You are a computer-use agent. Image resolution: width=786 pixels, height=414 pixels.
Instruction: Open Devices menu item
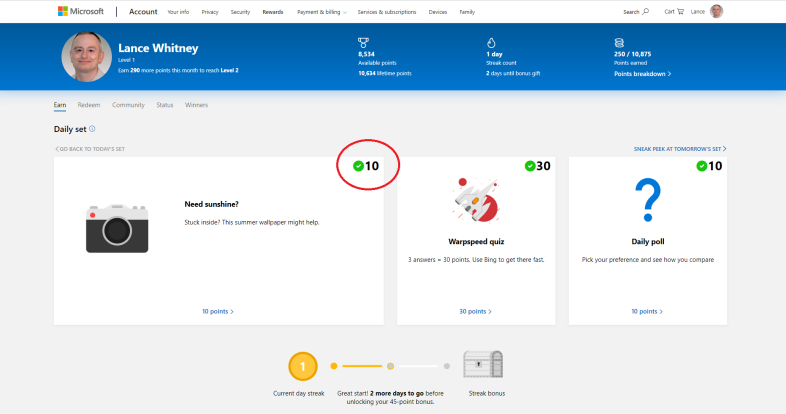(438, 12)
